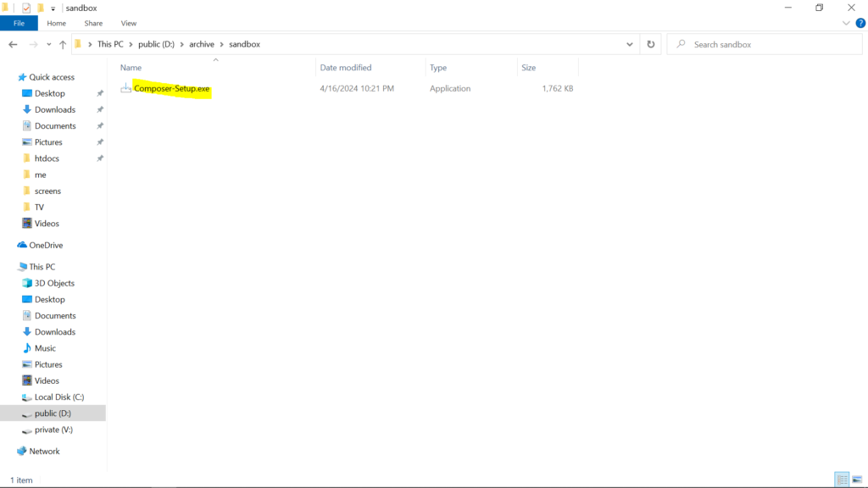Go up one folder level
The image size is (868, 488).
63,44
